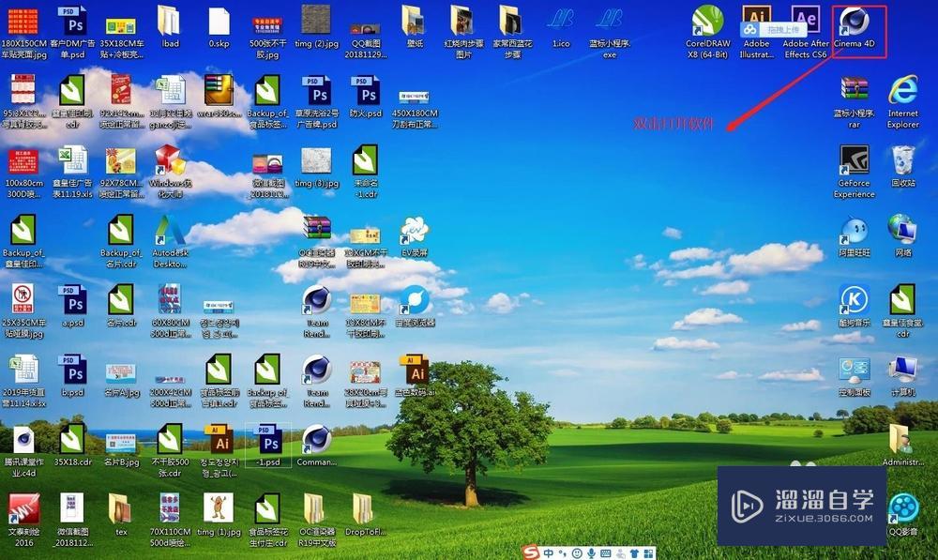
Task: Select the 0.skp file icon
Action: [219, 27]
